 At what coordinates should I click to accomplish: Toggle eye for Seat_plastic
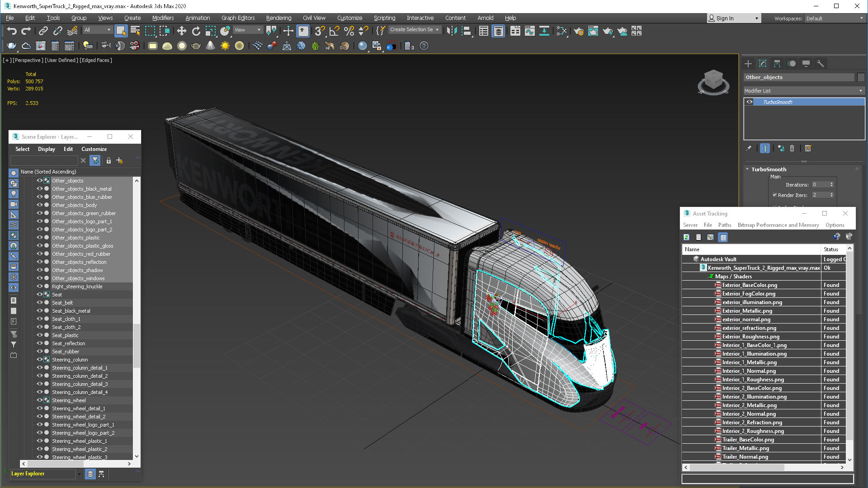coord(39,335)
